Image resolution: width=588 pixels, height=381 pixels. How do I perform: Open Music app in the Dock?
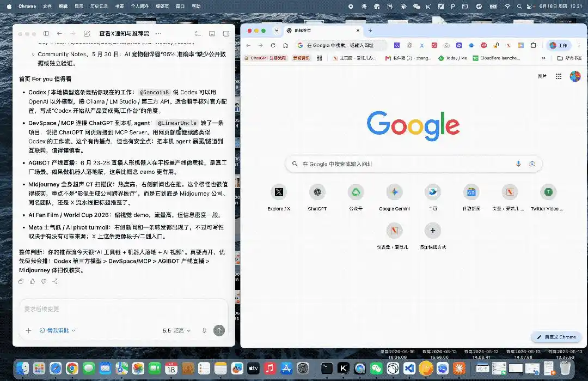coord(269,368)
